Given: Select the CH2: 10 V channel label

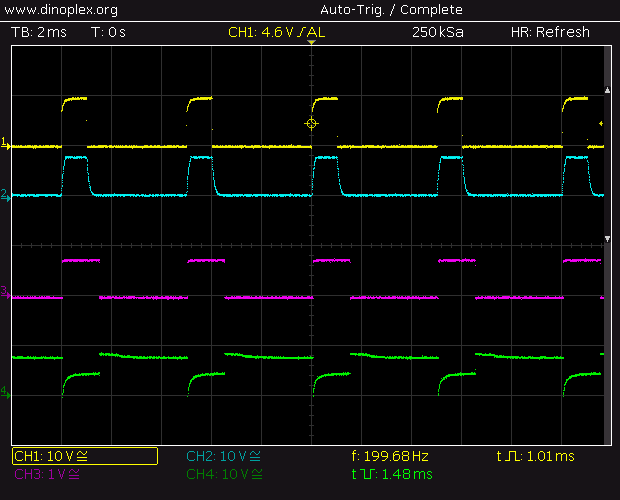Looking at the screenshot, I should 223,456.
